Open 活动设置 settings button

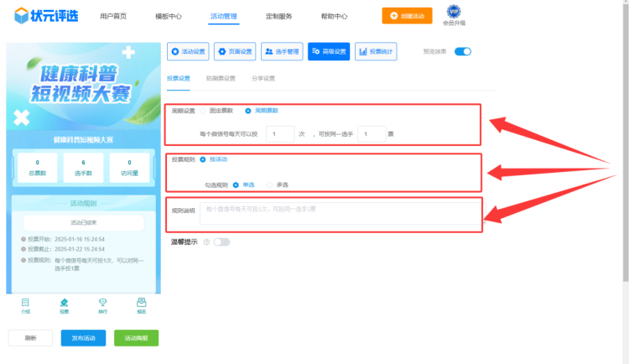click(188, 52)
